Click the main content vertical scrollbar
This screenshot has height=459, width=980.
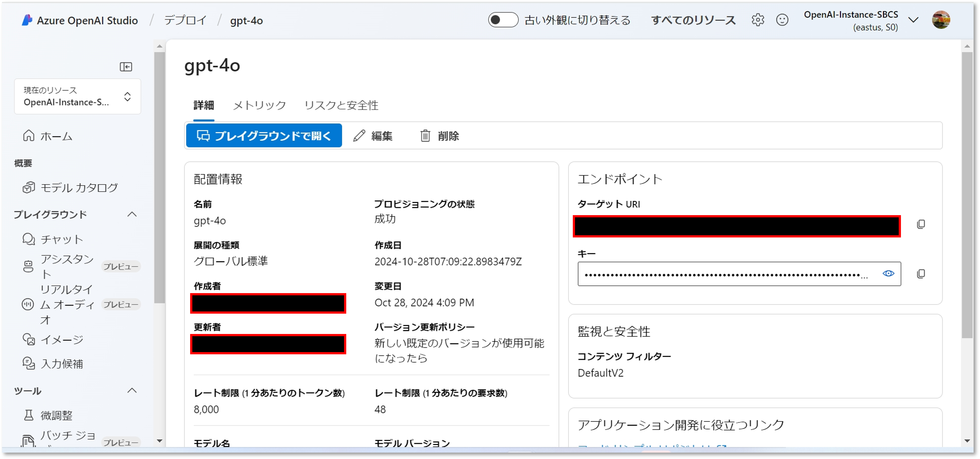[967, 195]
